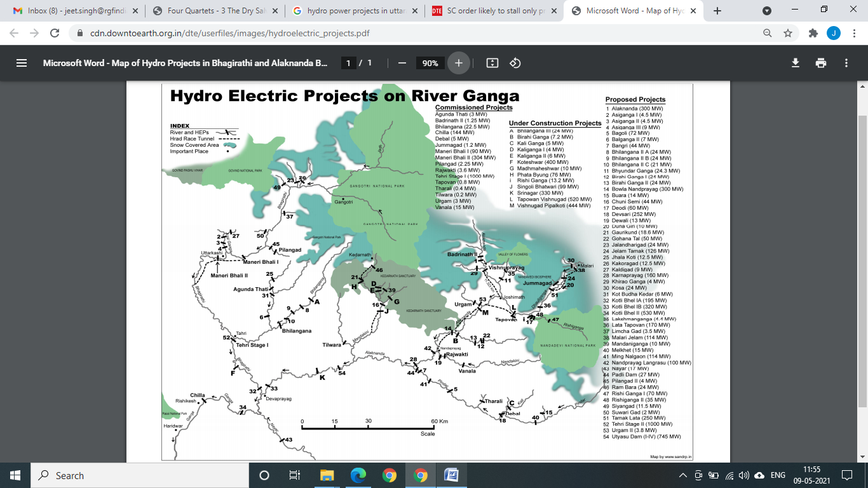Click the fit to page icon
Image resolution: width=868 pixels, height=488 pixels.
click(x=492, y=63)
